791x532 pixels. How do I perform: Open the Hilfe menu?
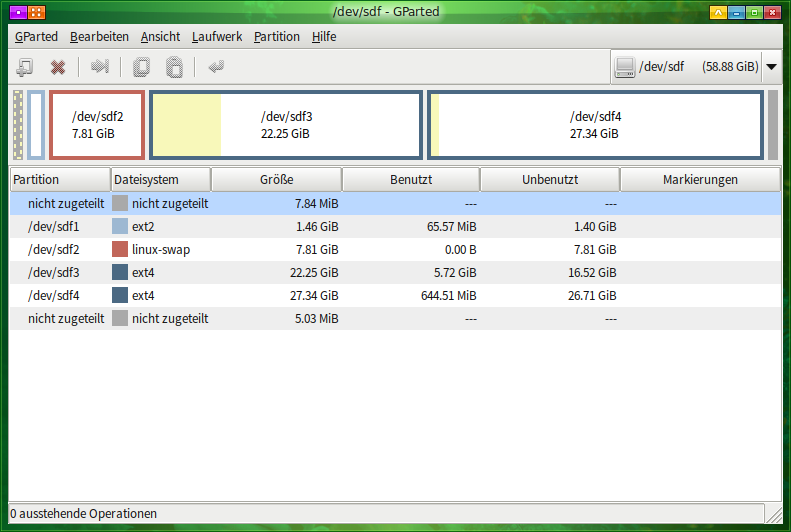pos(324,36)
